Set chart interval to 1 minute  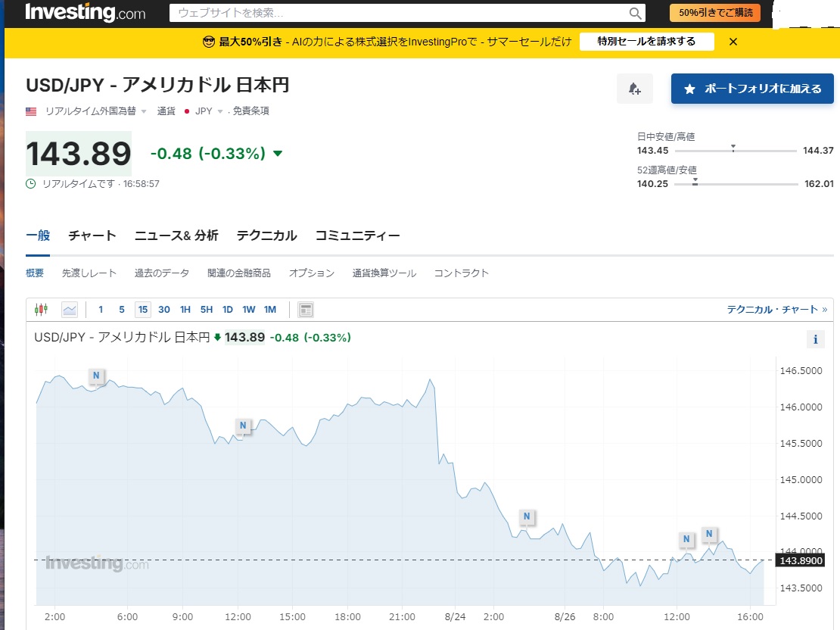101,309
